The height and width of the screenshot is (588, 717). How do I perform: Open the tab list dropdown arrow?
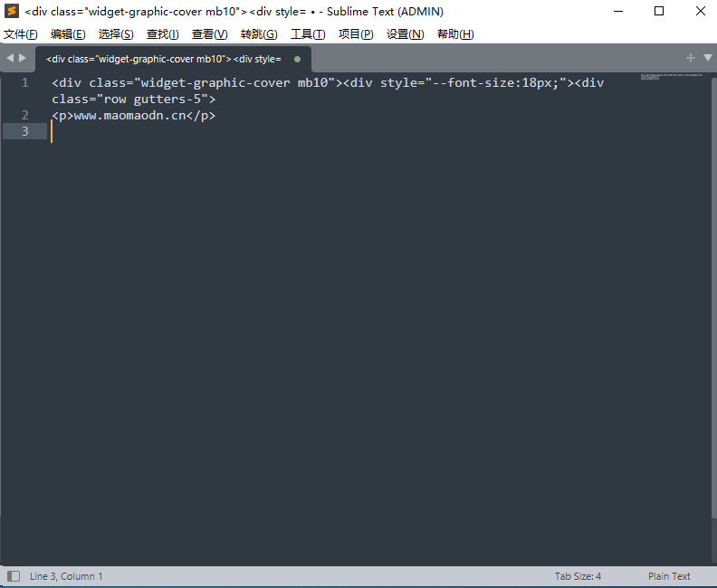(707, 58)
